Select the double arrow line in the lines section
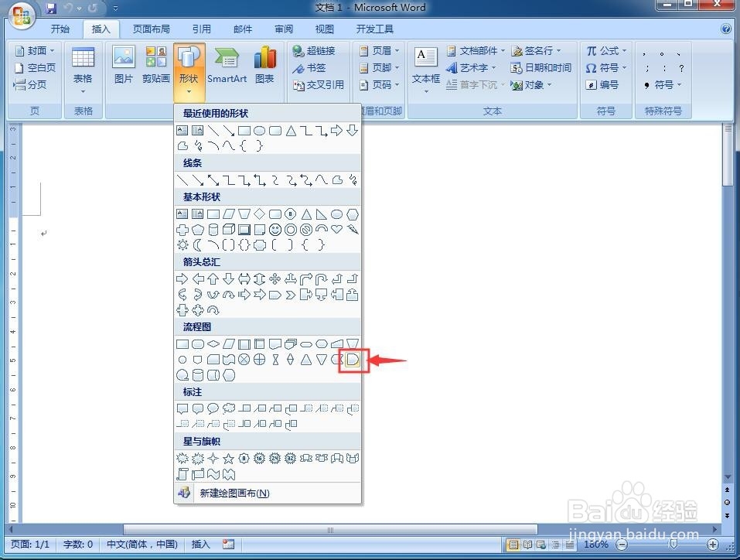Viewport: 740px width, 560px height. (213, 180)
